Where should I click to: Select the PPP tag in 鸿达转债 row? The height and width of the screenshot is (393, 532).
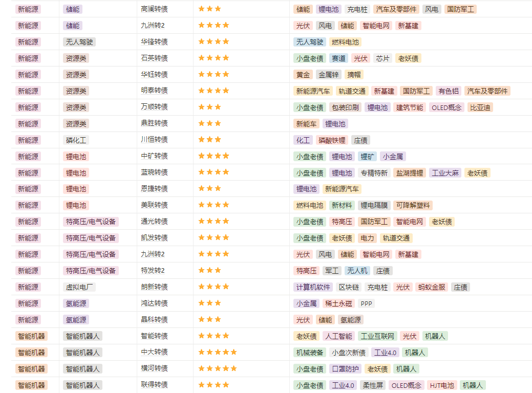click(367, 303)
